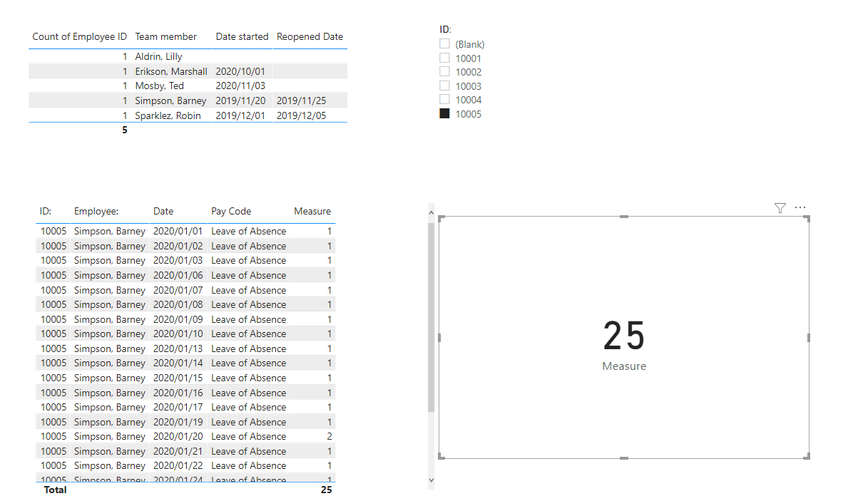868x496 pixels.
Task: Click the 2020/01/17 date cell
Action: point(178,407)
